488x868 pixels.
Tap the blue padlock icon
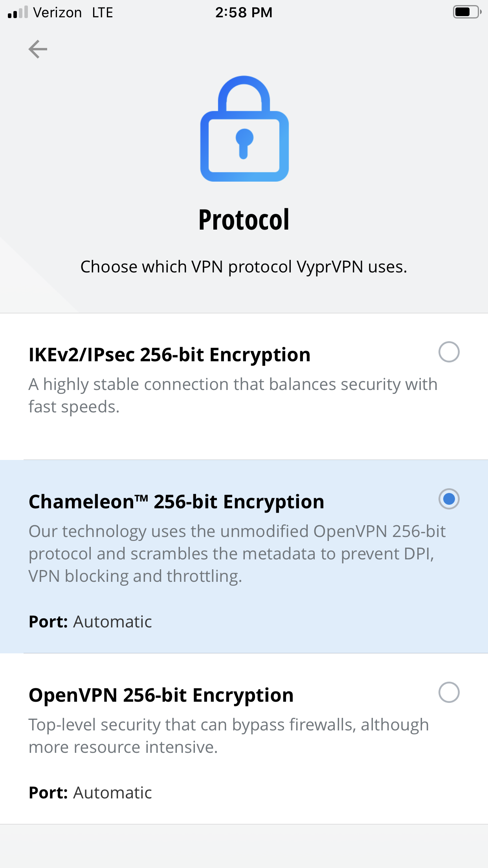point(244,129)
